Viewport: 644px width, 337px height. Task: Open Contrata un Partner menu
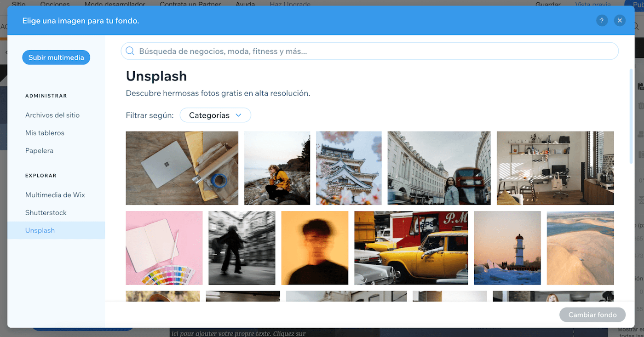(190, 4)
